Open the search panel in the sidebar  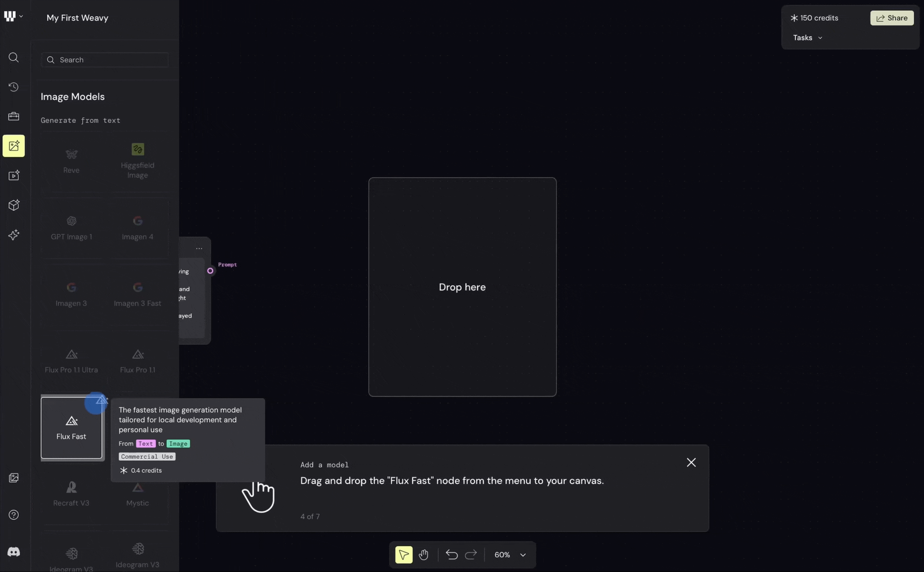tap(14, 58)
